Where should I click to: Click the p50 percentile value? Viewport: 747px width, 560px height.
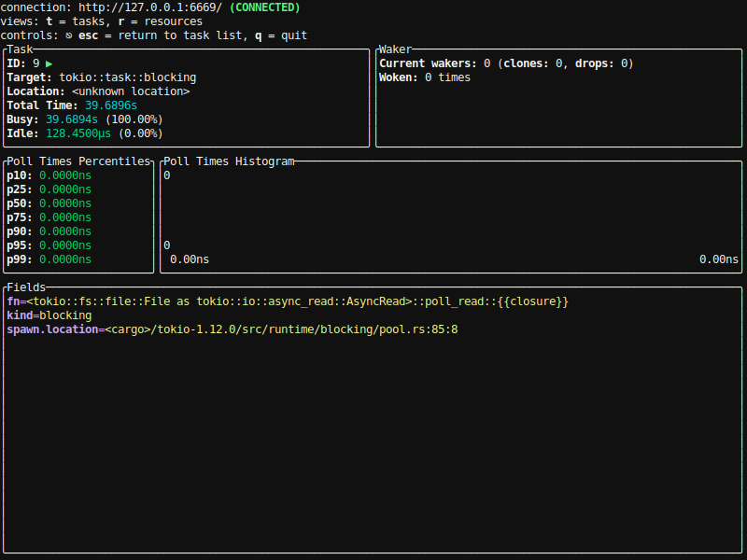point(65,203)
